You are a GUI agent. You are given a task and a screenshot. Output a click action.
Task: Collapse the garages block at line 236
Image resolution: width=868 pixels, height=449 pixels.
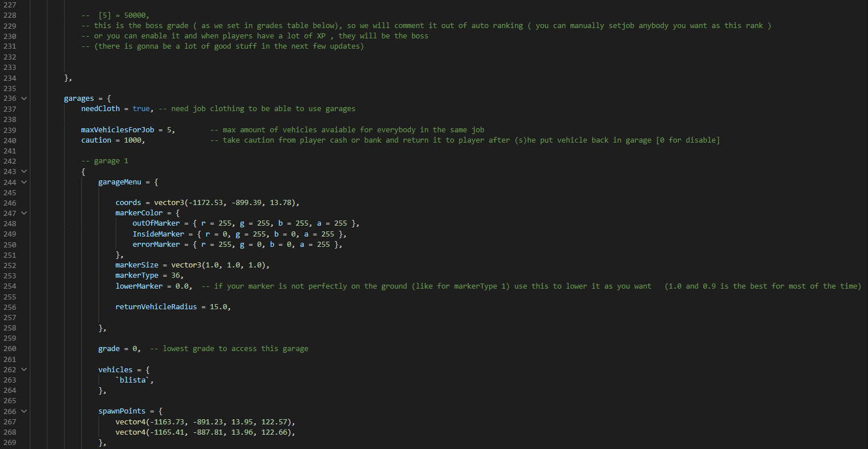click(x=23, y=99)
